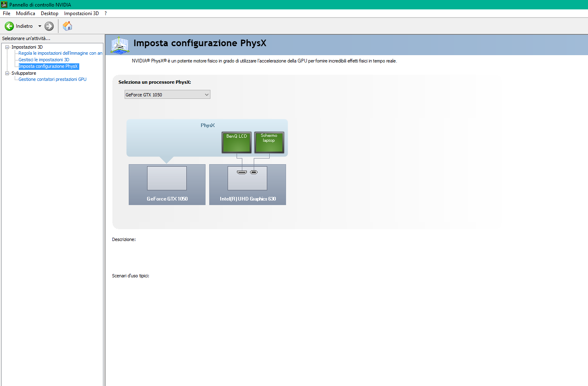Screen dimensions: 588x386
Task: Select Regola le impostazioni dell'immagine con anteprima
Action: click(x=60, y=53)
